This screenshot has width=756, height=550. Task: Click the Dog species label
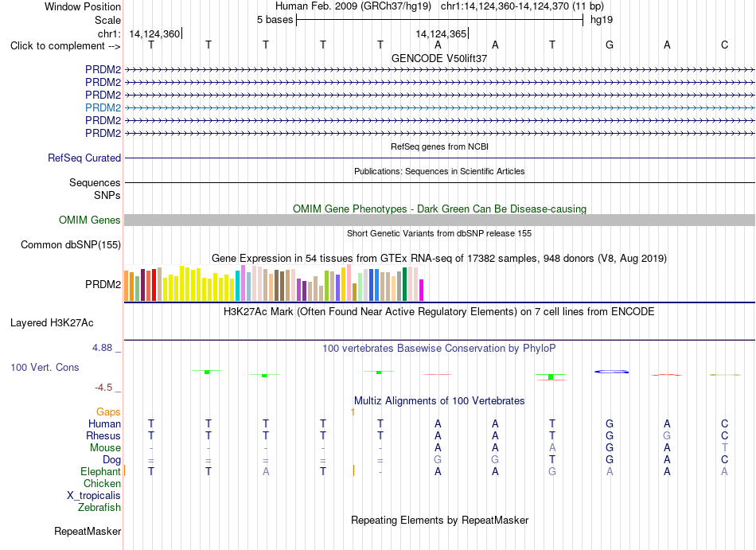tap(111, 460)
